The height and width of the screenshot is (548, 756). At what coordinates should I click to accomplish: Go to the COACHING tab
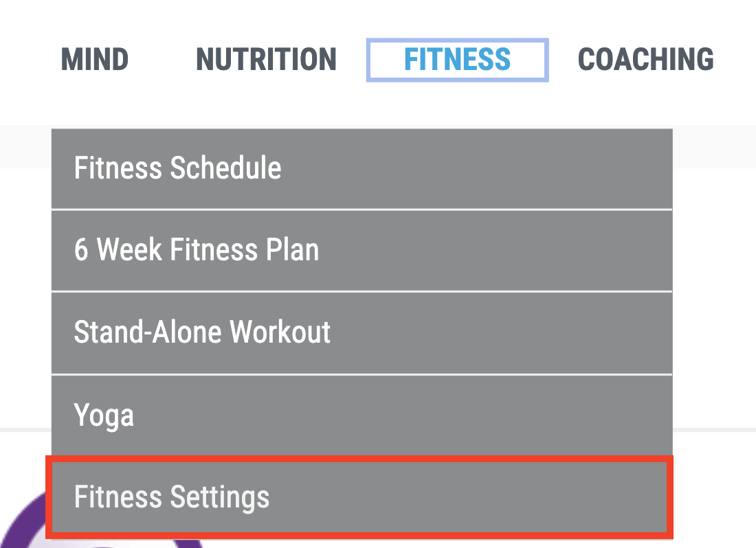click(x=645, y=60)
